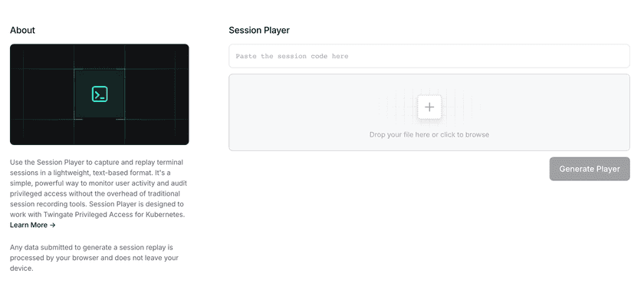This screenshot has height=290, width=644.
Task: Click the words click to browse
Action: (465, 135)
